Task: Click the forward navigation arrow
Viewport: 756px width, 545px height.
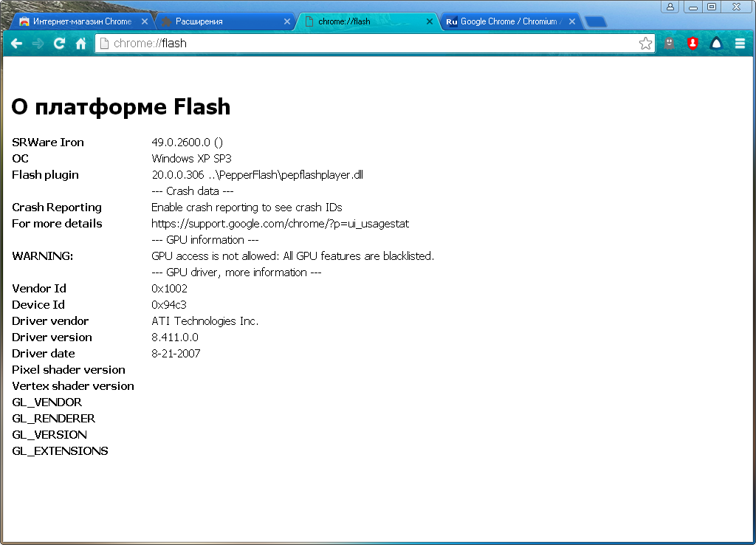Action: [38, 44]
